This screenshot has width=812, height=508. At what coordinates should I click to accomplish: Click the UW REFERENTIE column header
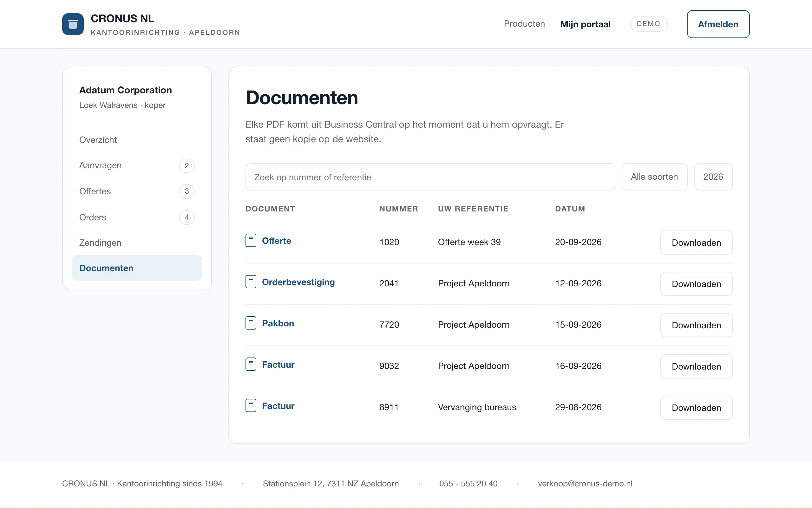pos(473,209)
